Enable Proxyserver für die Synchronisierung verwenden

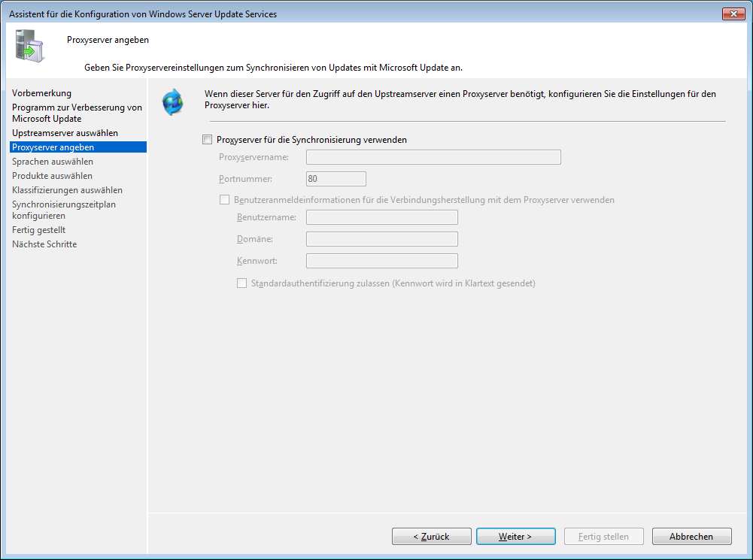(207, 140)
